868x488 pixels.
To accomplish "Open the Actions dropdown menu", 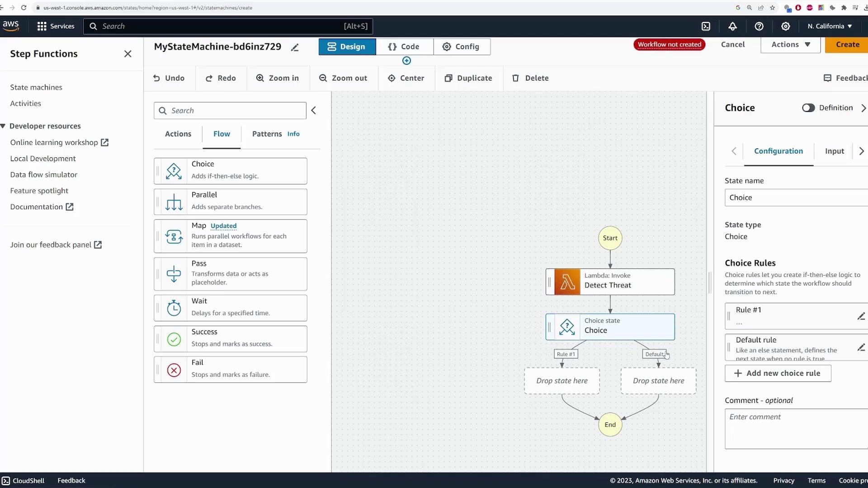I will click(790, 45).
